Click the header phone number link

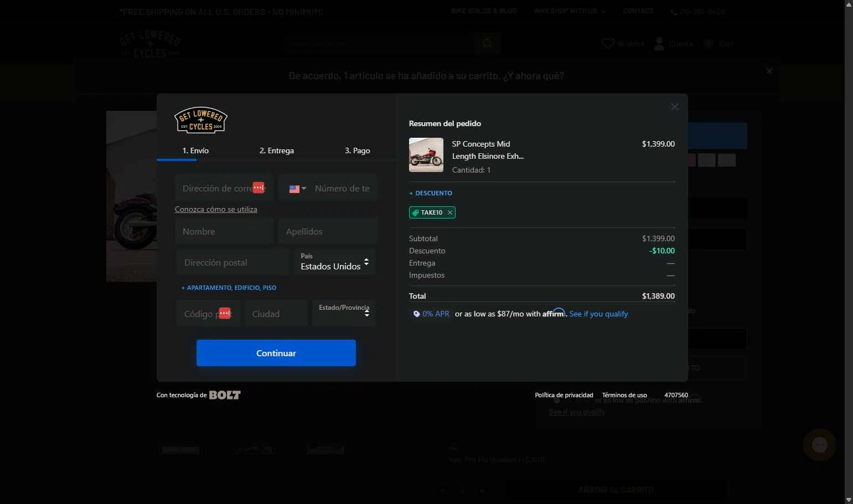pyautogui.click(x=697, y=12)
